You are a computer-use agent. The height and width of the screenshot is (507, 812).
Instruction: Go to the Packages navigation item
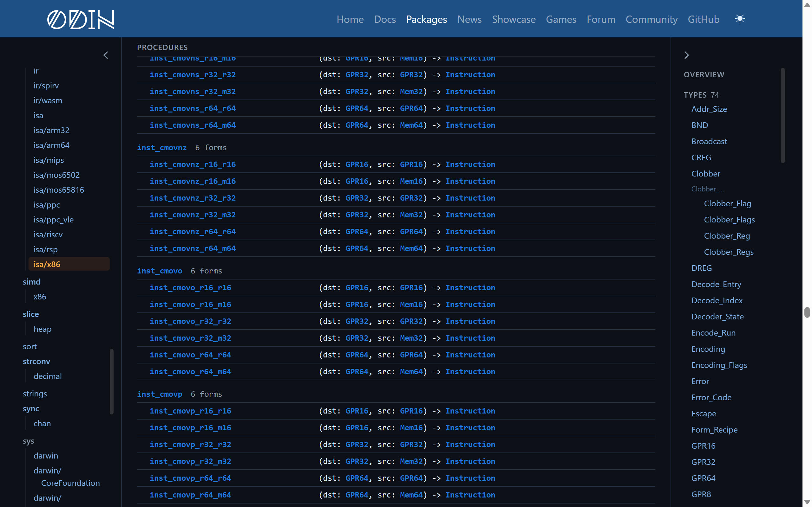[x=427, y=19]
